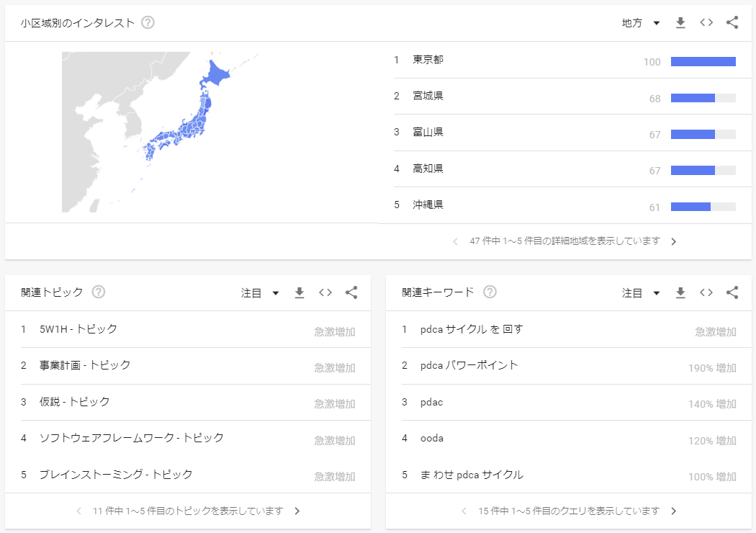Show next page of related topics
Screen dimensions: 756x533
tap(297, 511)
